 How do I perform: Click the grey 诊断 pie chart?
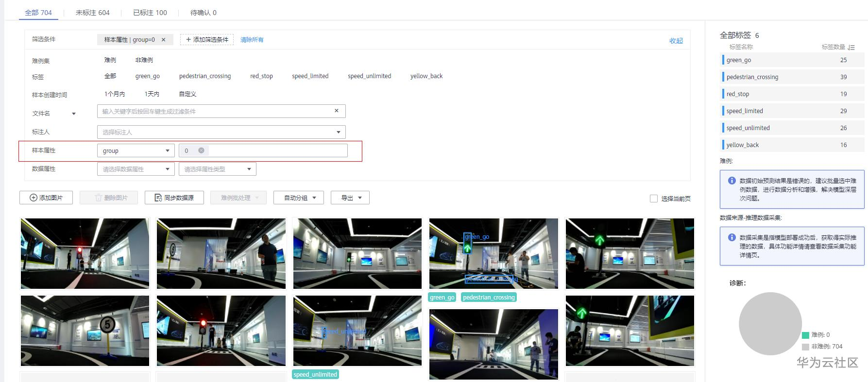click(770, 324)
